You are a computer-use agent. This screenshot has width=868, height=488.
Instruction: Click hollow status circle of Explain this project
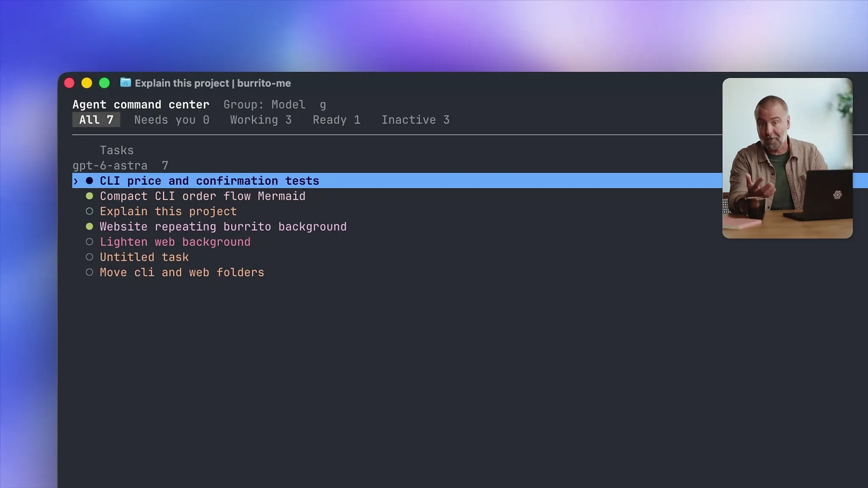(89, 211)
